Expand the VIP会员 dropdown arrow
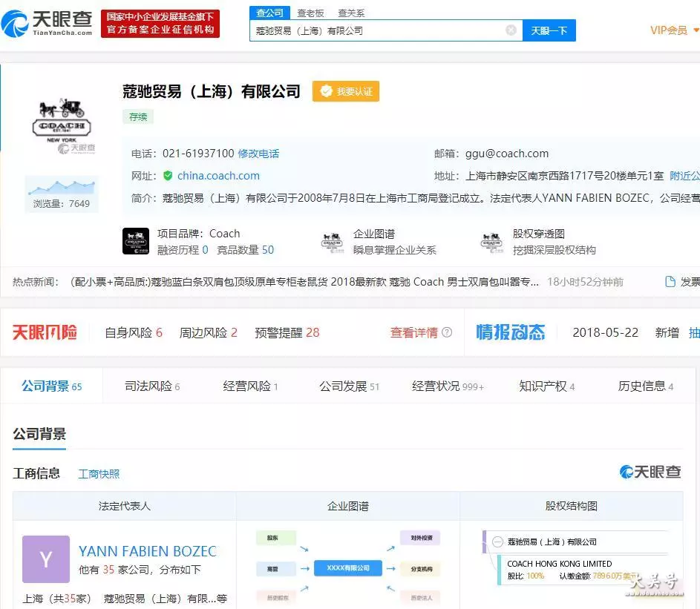 pos(696,30)
